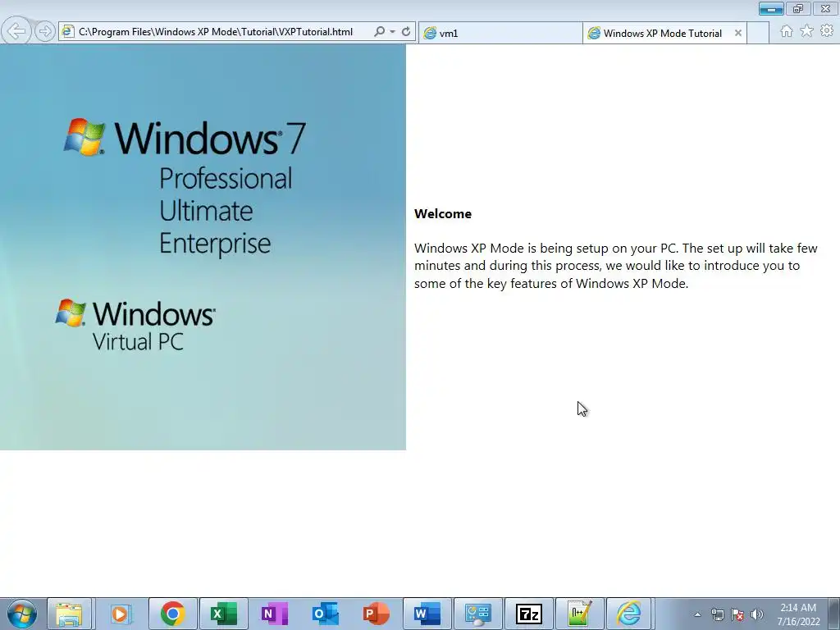Image resolution: width=840 pixels, height=630 pixels.
Task: Click the Refresh page icon
Action: pyautogui.click(x=406, y=32)
